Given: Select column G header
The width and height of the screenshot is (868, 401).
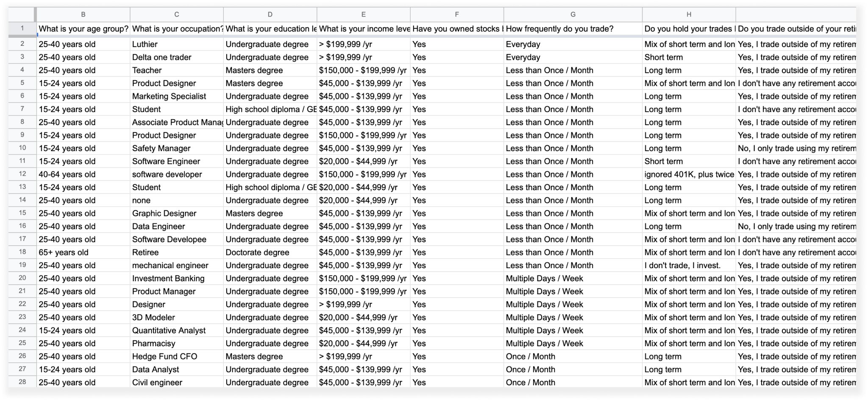Looking at the screenshot, I should point(573,14).
